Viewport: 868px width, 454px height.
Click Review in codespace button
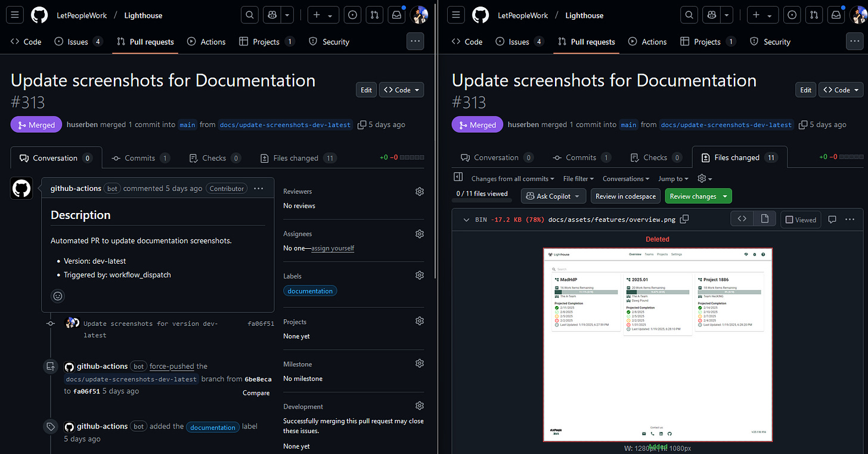click(626, 196)
